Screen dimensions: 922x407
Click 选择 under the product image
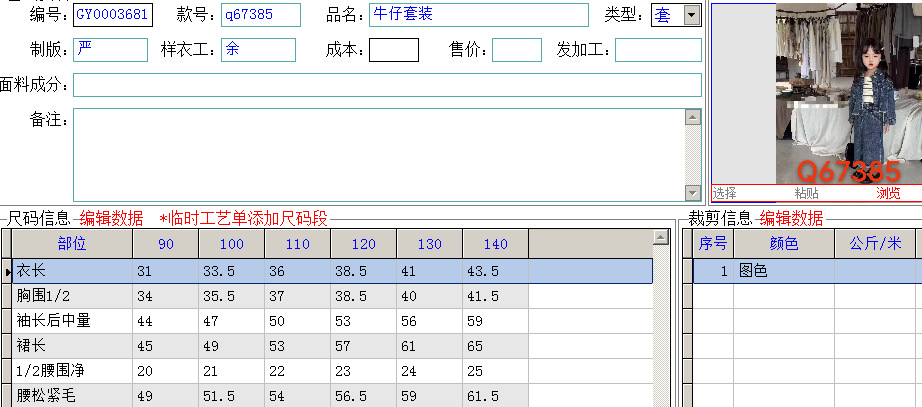coord(725,193)
